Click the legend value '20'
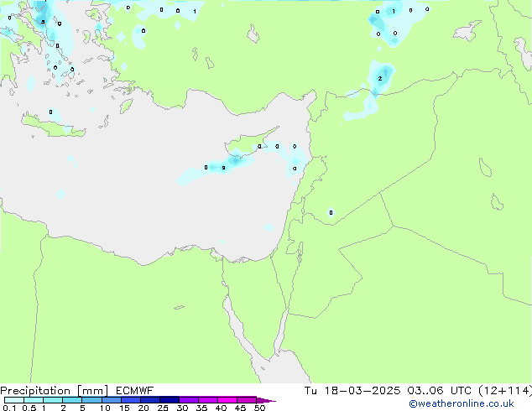532x411 pixels. click(143, 408)
